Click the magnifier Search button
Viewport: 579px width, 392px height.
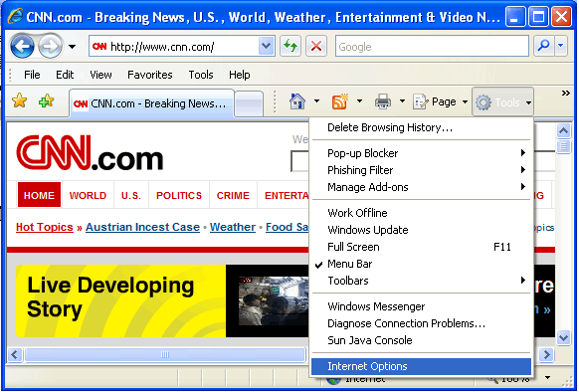(x=543, y=46)
